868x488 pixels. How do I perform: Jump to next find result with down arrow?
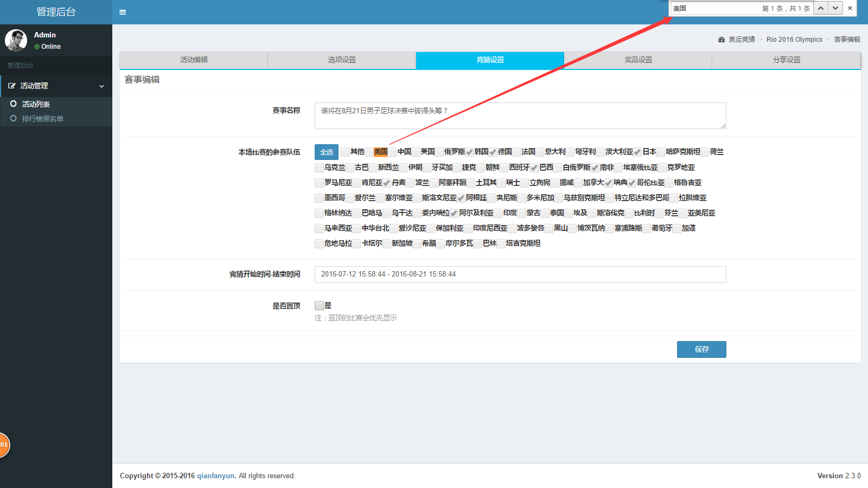[835, 8]
